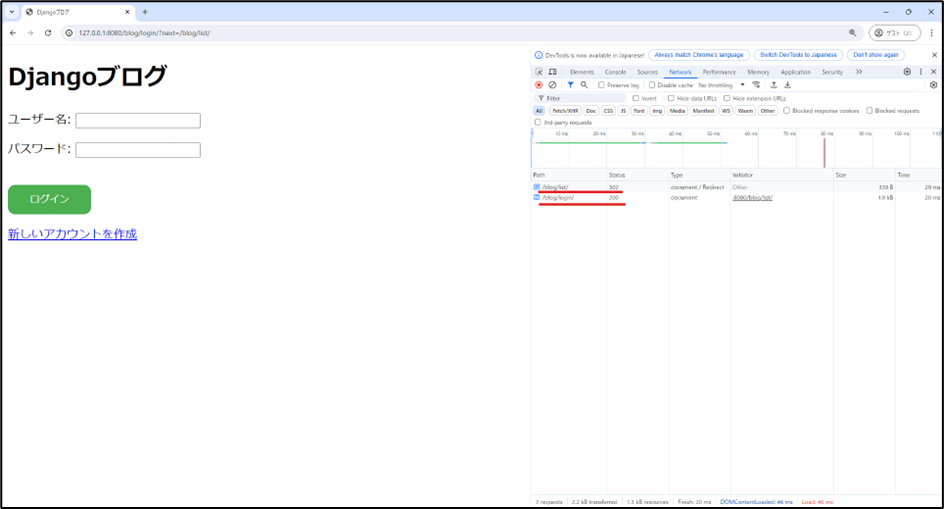Close the DevTools panel
The height and width of the screenshot is (509, 944).
click(934, 72)
